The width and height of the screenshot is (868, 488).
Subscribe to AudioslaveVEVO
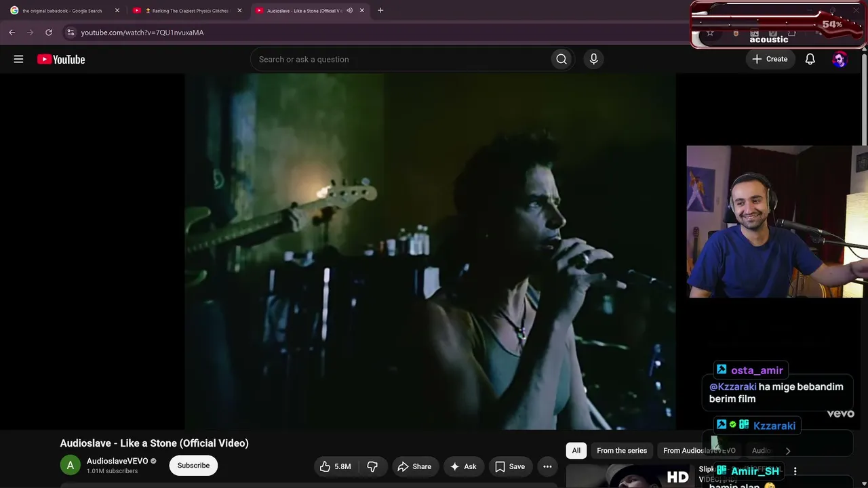pos(193,466)
